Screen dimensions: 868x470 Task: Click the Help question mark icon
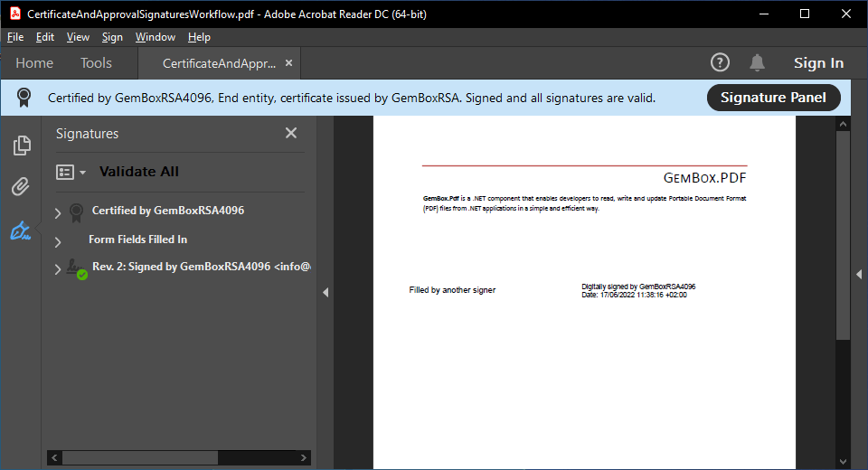click(x=720, y=62)
